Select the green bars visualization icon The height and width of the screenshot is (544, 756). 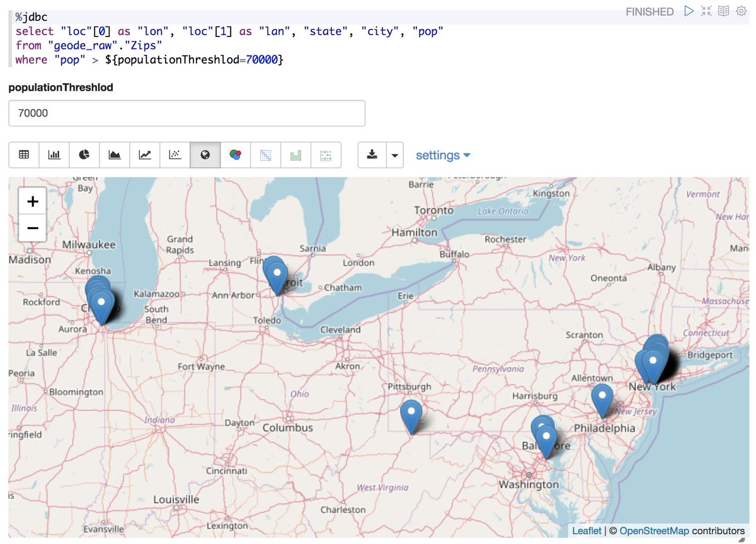click(296, 155)
